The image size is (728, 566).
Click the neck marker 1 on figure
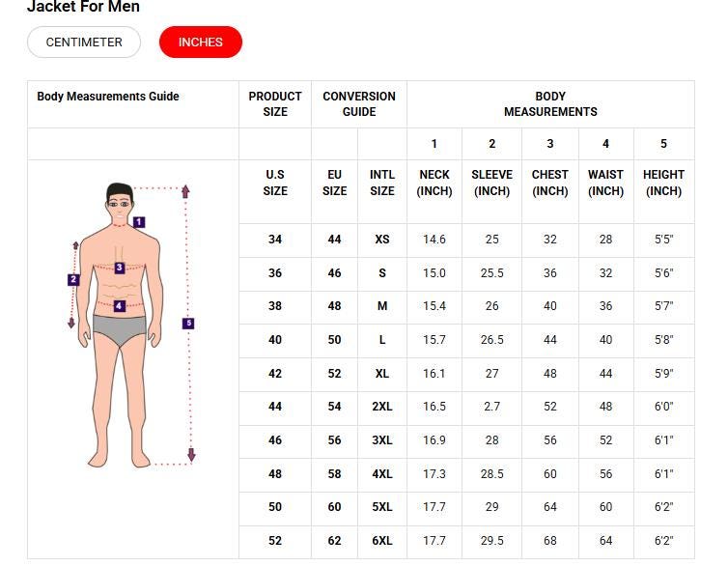(x=139, y=222)
